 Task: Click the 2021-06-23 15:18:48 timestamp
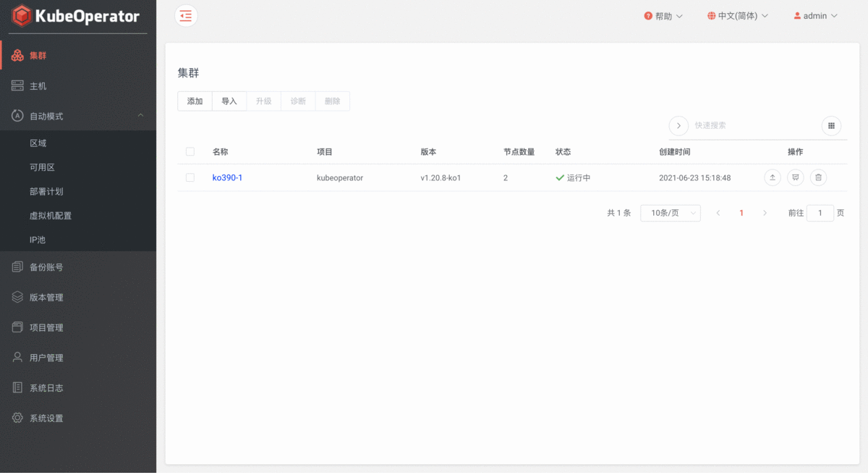(695, 177)
